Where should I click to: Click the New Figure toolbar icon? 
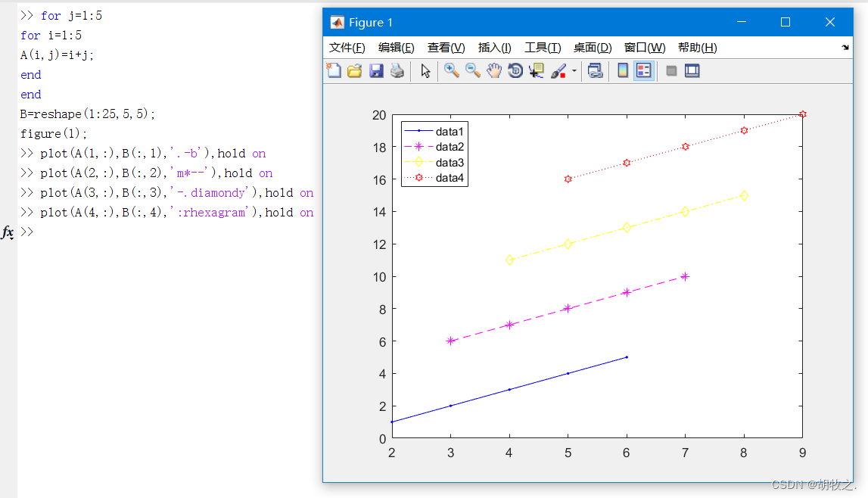pos(334,71)
